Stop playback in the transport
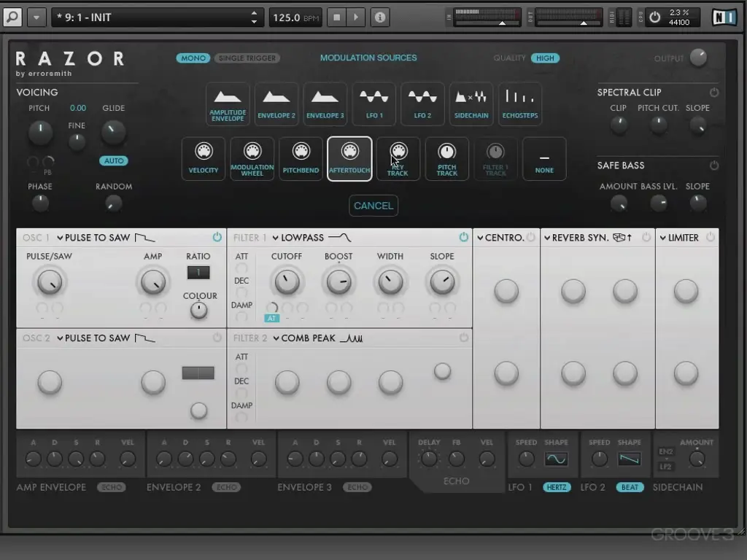The height and width of the screenshot is (560, 747). (x=337, y=17)
